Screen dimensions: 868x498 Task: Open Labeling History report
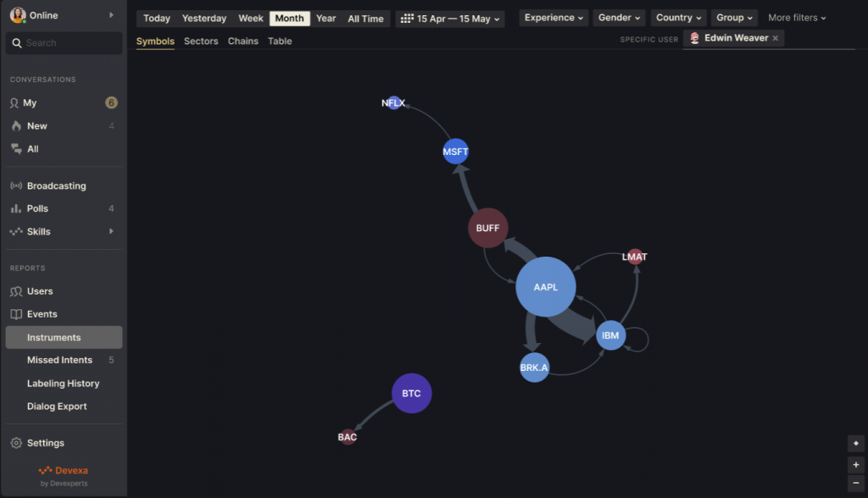[64, 384]
